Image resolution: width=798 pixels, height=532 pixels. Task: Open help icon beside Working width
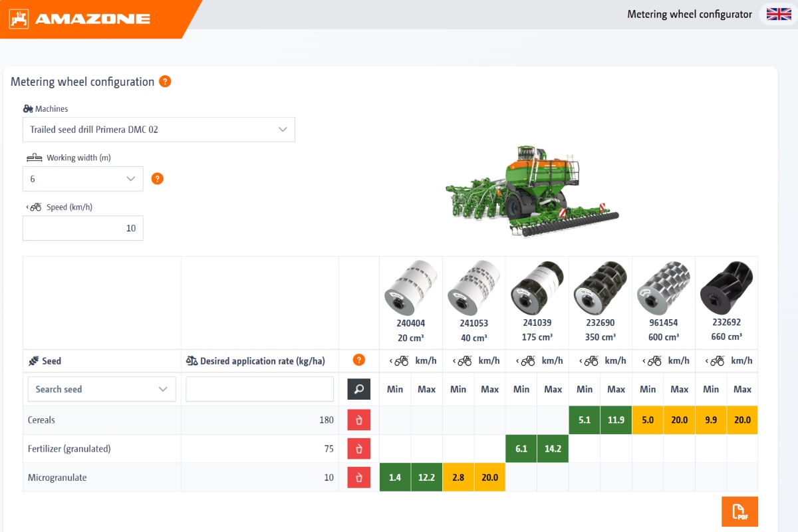pyautogui.click(x=158, y=178)
